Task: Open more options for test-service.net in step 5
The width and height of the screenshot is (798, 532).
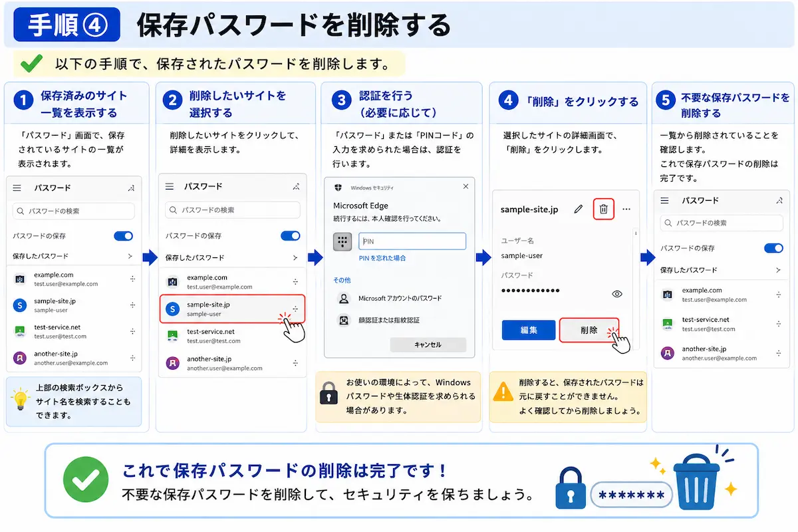Action: [x=778, y=324]
